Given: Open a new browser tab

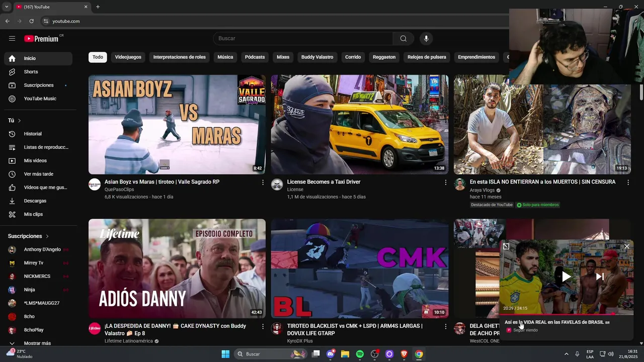Looking at the screenshot, I should click(x=98, y=7).
